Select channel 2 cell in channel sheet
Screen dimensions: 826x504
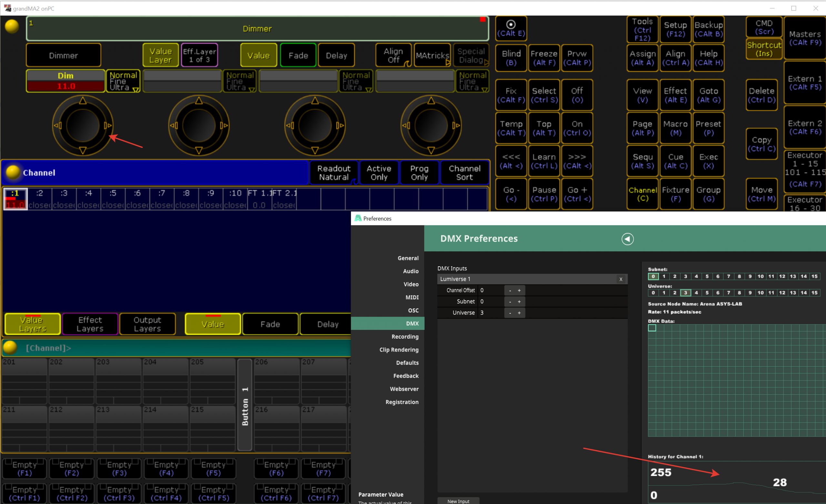point(40,199)
